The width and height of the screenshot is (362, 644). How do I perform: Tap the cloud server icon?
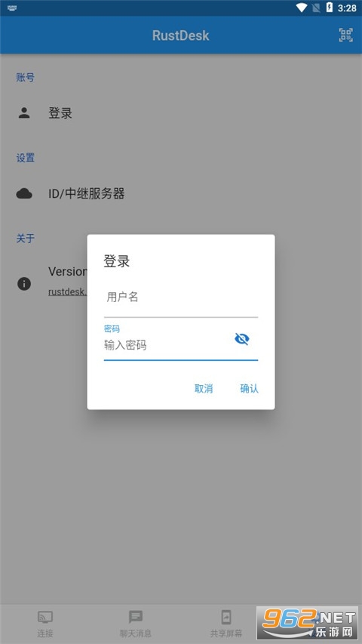(x=24, y=193)
